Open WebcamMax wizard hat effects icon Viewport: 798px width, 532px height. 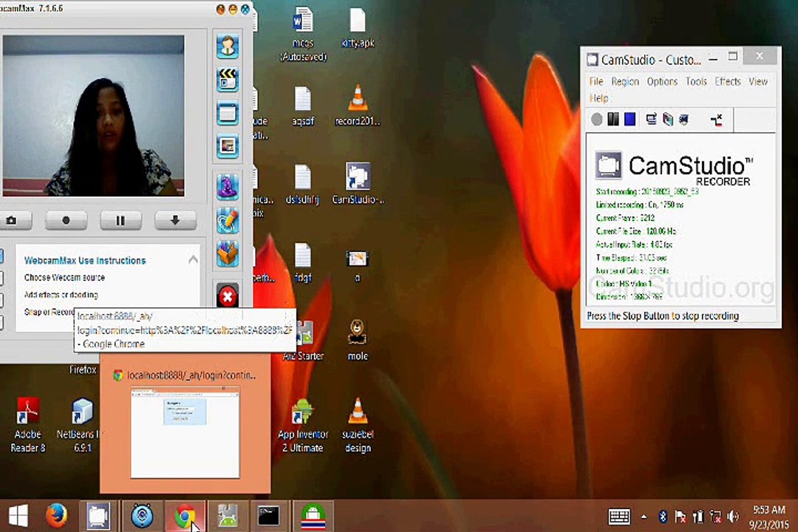coord(228,185)
